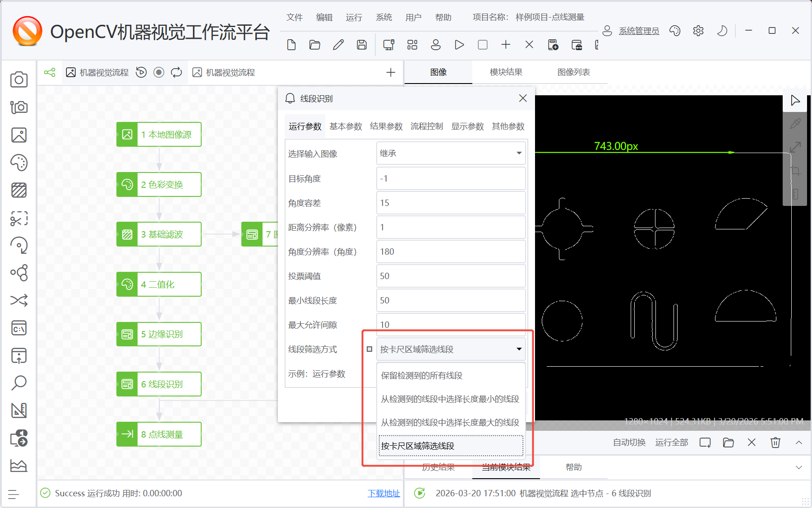Toggle dark mode moon icon
Image resolution: width=812 pixels, height=508 pixels.
pos(722,31)
